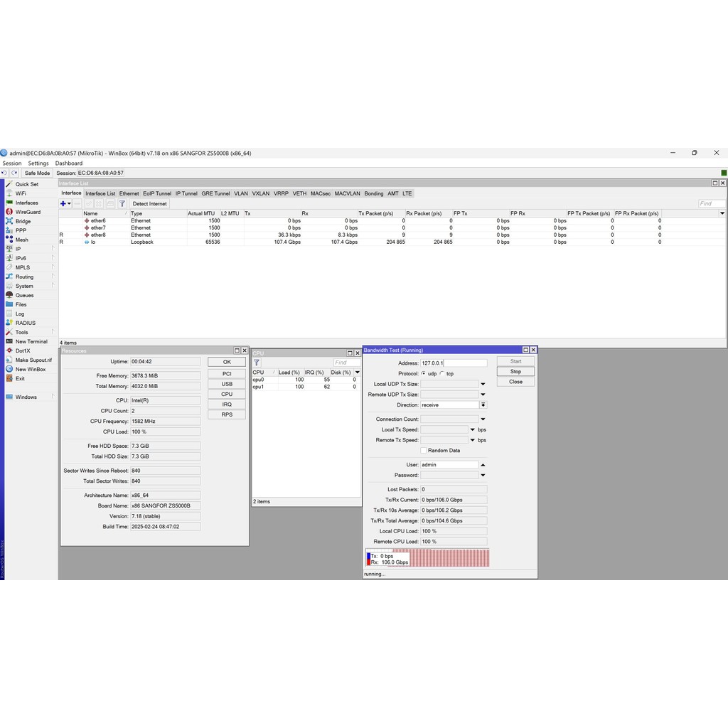728x728 pixels.
Task: Switch to the EoIP Tunnel tab
Action: pos(156,193)
